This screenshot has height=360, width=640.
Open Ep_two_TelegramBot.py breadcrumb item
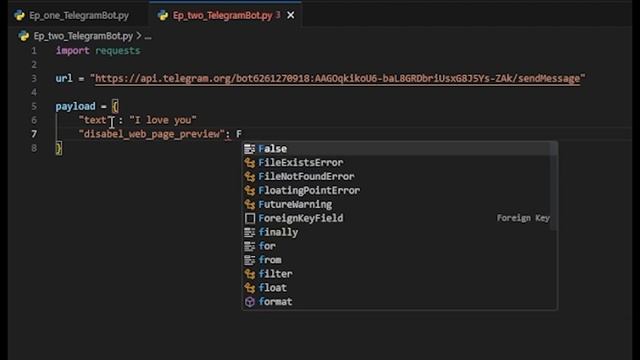click(83, 36)
